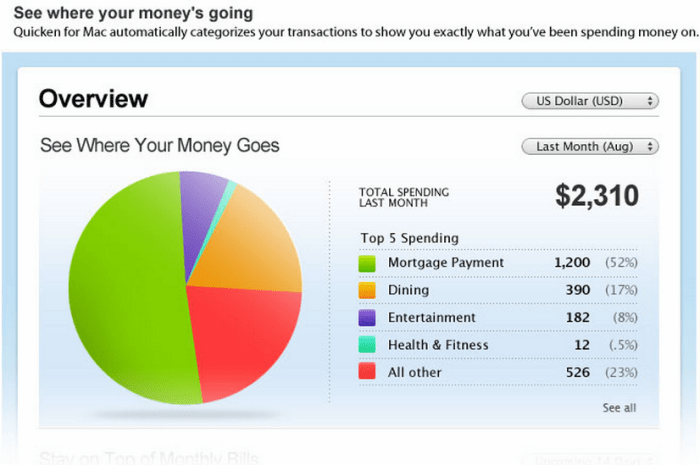700x465 pixels.
Task: Click the green Mortgage Payment color swatch
Action: [x=367, y=263]
